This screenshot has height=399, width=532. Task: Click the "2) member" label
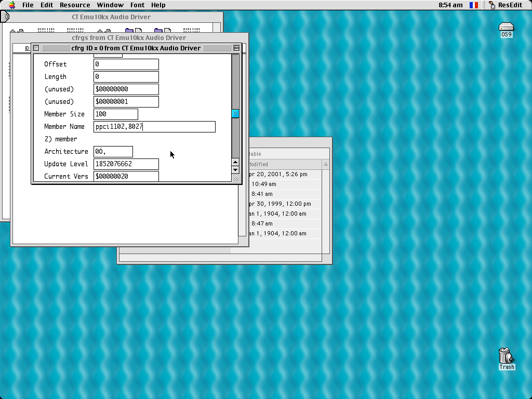(61, 139)
